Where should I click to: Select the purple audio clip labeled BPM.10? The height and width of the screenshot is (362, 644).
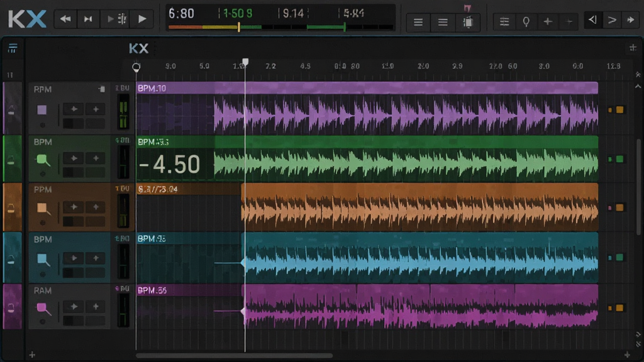367,108
